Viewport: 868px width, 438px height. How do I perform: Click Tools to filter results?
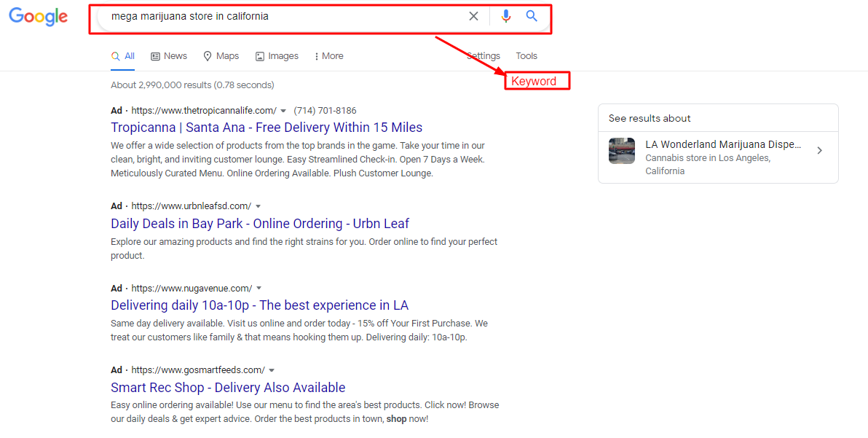tap(526, 55)
